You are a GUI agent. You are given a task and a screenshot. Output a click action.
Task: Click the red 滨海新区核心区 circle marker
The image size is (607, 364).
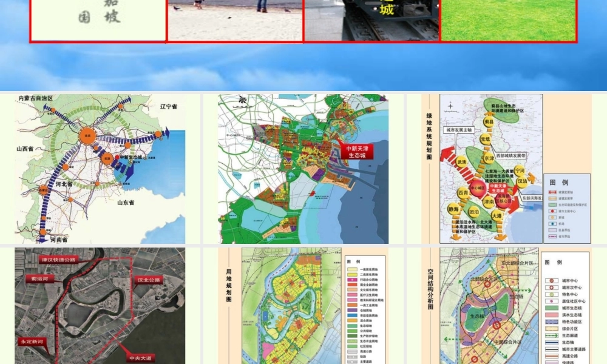coord(503,200)
